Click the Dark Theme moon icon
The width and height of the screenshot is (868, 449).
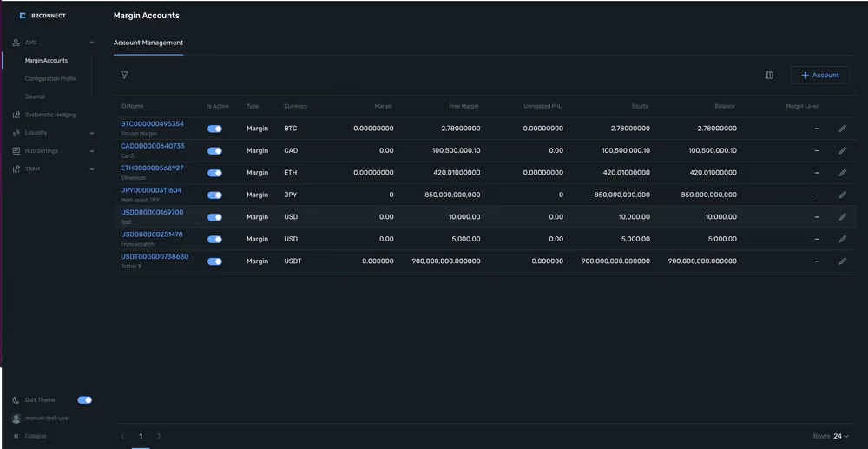point(16,399)
